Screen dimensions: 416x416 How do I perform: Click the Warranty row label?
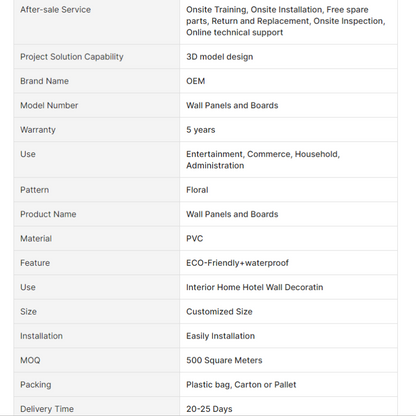pyautogui.click(x=38, y=130)
